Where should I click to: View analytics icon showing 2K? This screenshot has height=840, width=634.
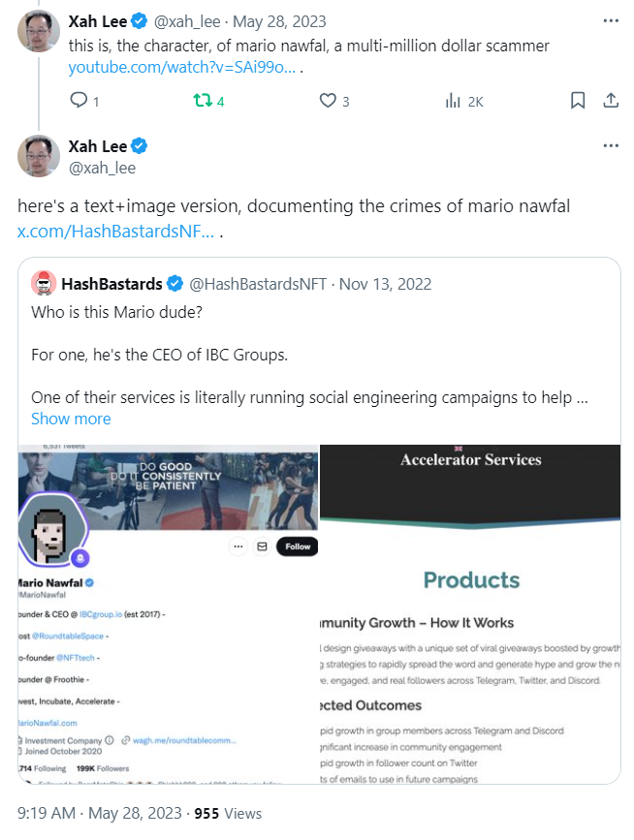453,101
